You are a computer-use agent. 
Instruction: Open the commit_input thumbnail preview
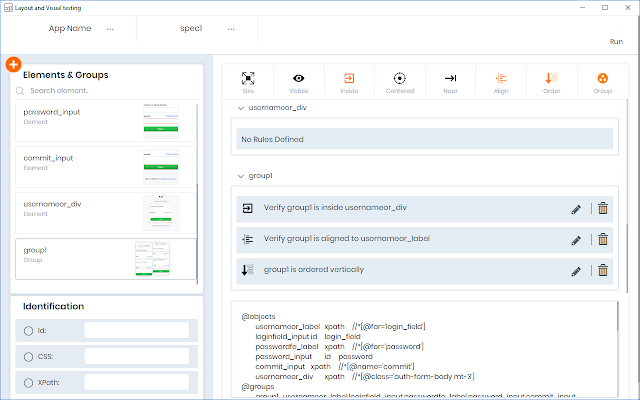point(161,167)
